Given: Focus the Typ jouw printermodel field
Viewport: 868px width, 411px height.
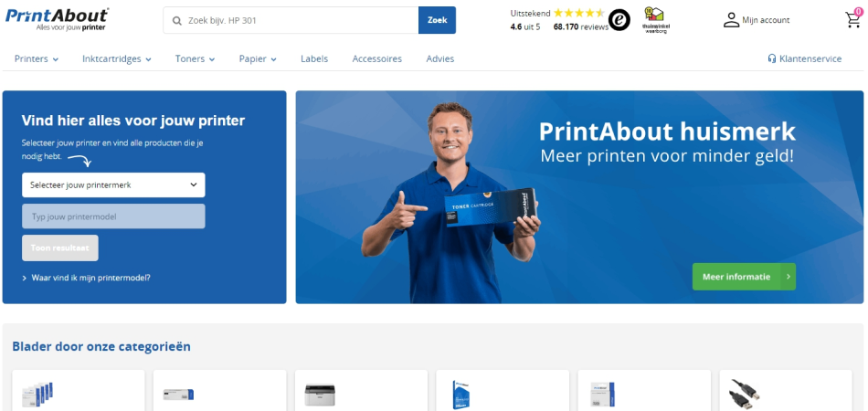Looking at the screenshot, I should (113, 216).
